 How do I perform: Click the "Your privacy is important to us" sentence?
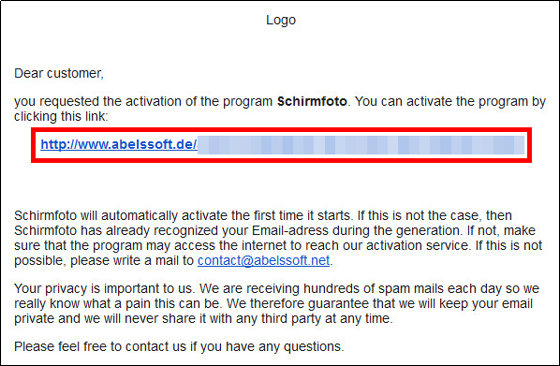pos(105,289)
